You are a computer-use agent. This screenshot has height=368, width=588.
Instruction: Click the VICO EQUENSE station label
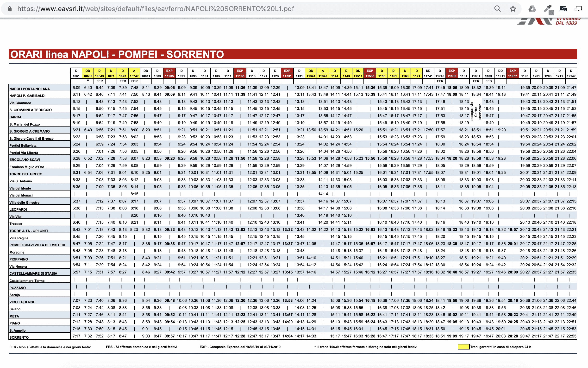tap(22, 302)
